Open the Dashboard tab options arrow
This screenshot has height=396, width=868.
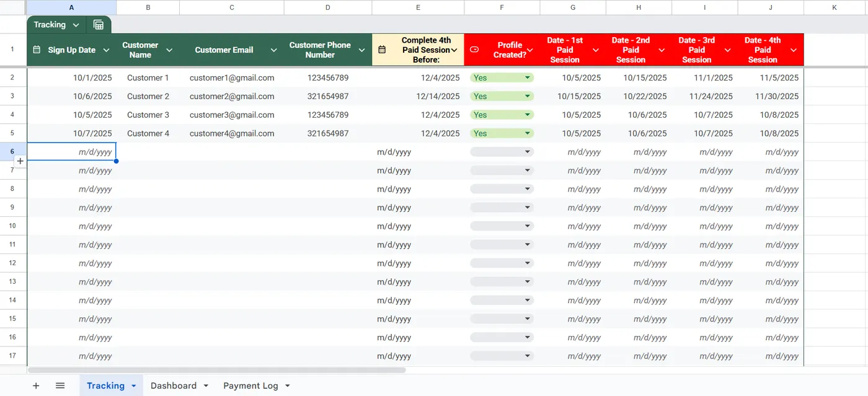pyautogui.click(x=206, y=386)
